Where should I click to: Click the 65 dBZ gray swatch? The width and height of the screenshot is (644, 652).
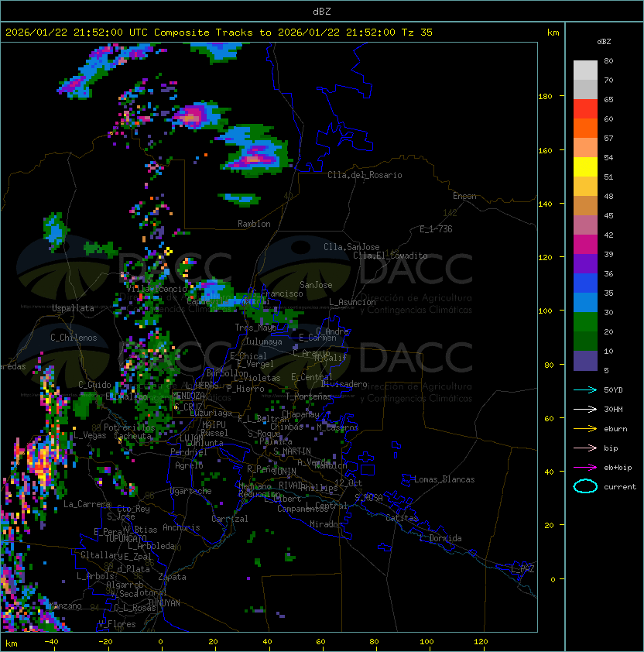pyautogui.click(x=585, y=89)
